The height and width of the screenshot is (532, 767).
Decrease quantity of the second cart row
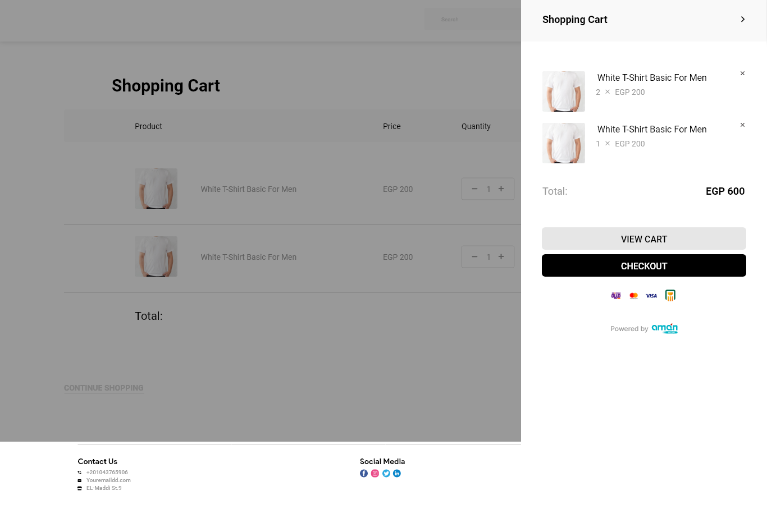pyautogui.click(x=474, y=257)
